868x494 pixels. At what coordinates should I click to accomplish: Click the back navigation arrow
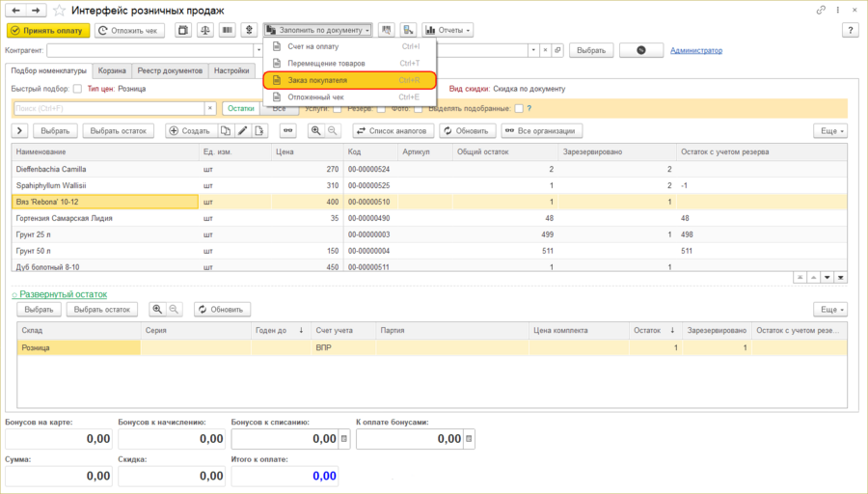tap(15, 10)
